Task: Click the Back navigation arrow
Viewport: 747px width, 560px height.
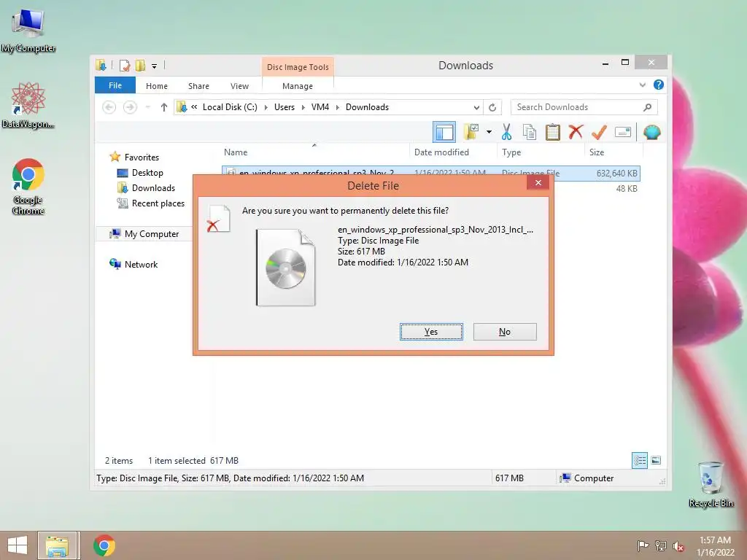Action: (109, 107)
